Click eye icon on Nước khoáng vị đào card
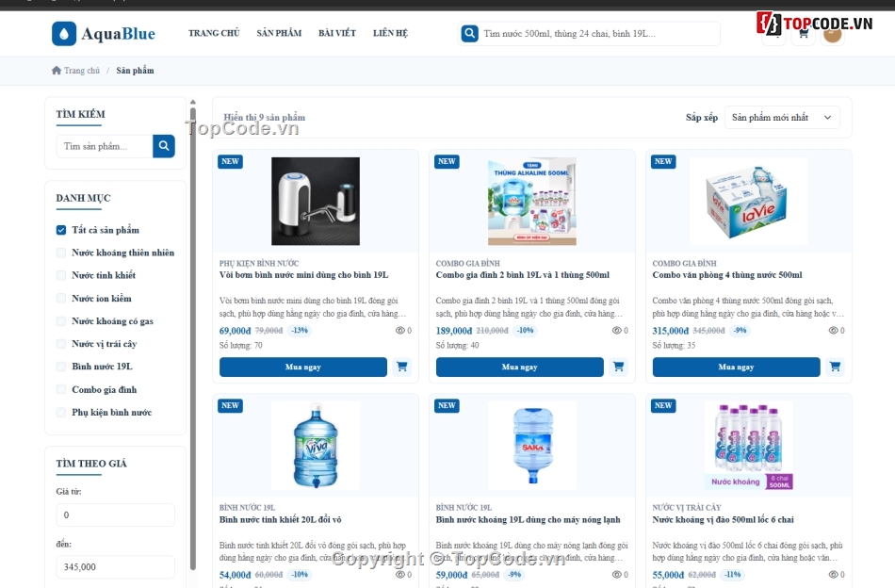The image size is (895, 588). pyautogui.click(x=834, y=575)
